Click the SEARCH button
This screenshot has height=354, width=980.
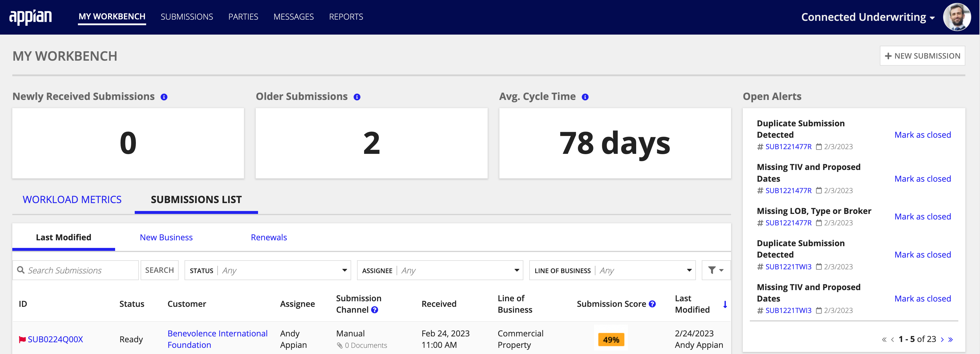point(159,270)
